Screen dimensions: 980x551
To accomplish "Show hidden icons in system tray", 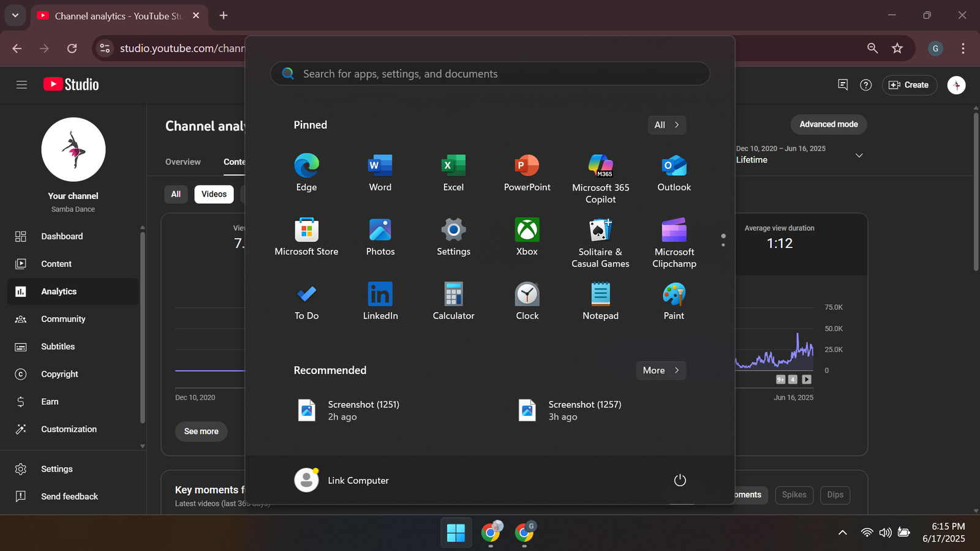I will tap(843, 533).
